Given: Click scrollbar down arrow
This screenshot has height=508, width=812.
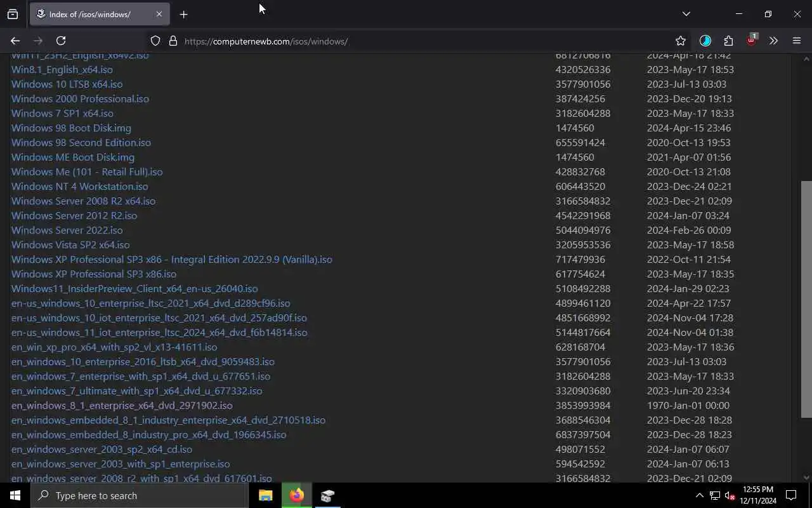Looking at the screenshot, I should 806,477.
